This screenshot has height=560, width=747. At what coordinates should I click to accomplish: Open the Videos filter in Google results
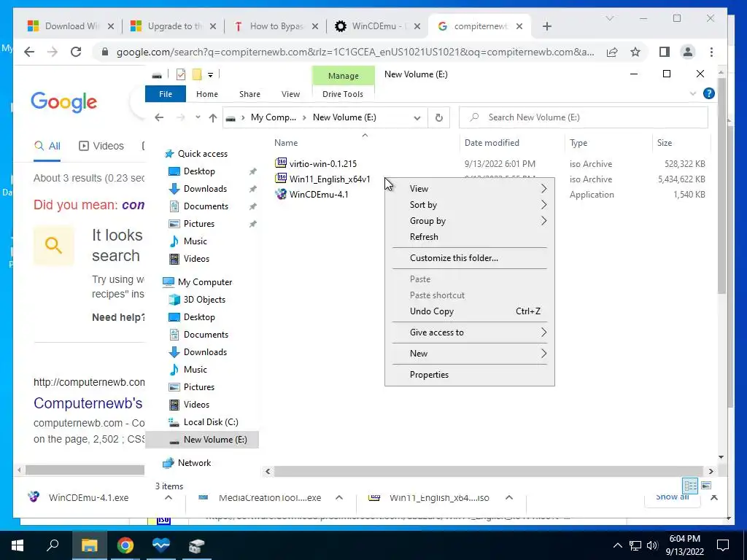click(x=101, y=146)
